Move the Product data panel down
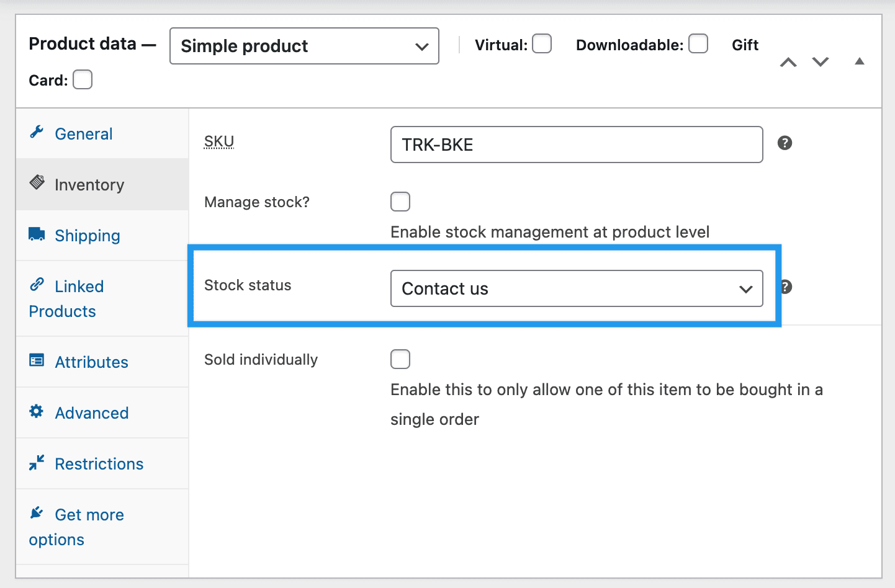This screenshot has height=588, width=895. click(821, 62)
